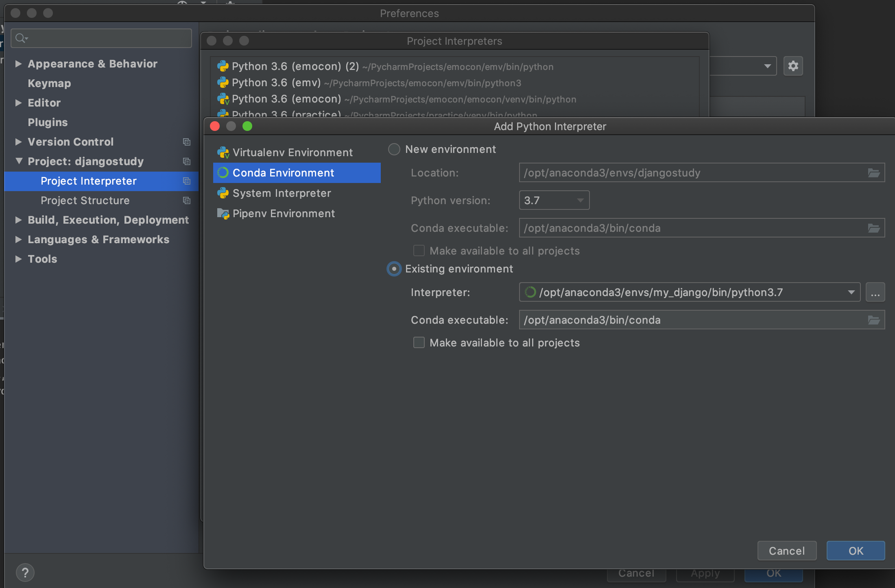This screenshot has width=895, height=588.
Task: Click OK in Add Python Interpreter dialog
Action: coord(855,551)
